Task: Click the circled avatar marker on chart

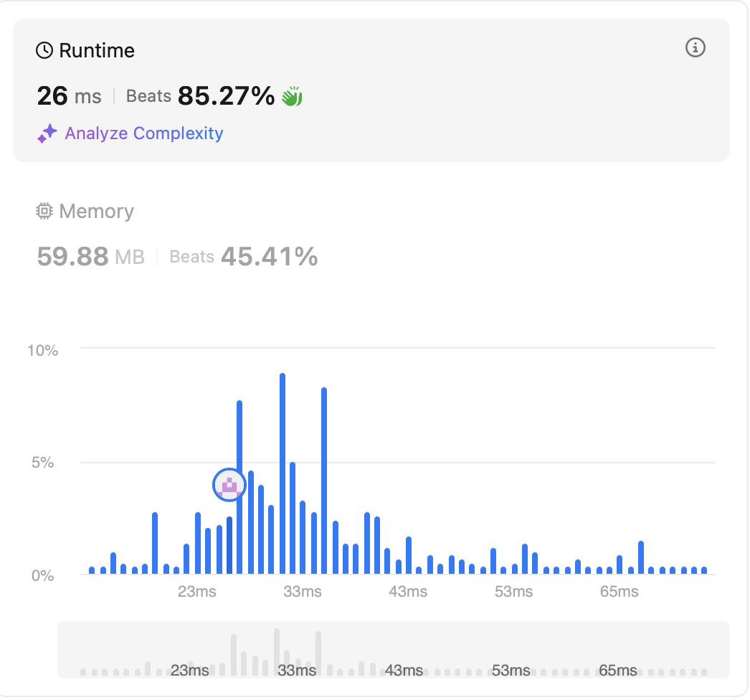Action: [229, 486]
